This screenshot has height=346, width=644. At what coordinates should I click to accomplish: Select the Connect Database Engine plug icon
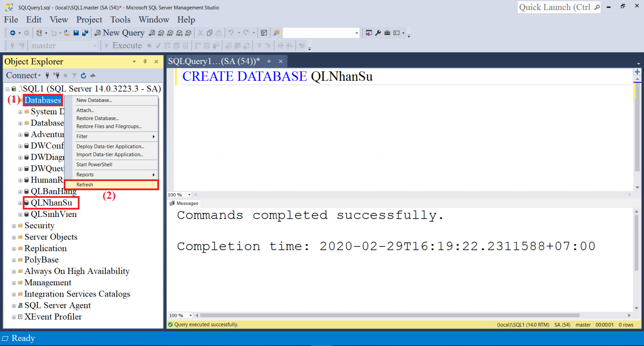47,75
